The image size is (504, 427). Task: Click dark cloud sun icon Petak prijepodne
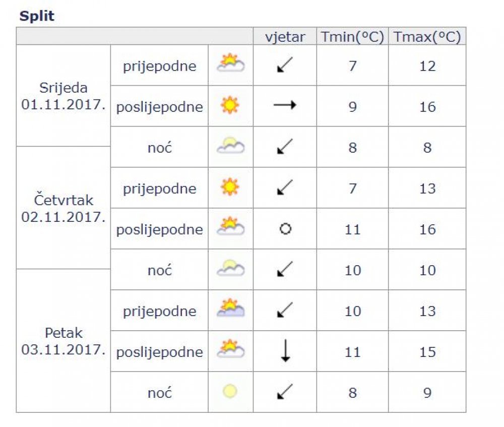[x=230, y=308]
